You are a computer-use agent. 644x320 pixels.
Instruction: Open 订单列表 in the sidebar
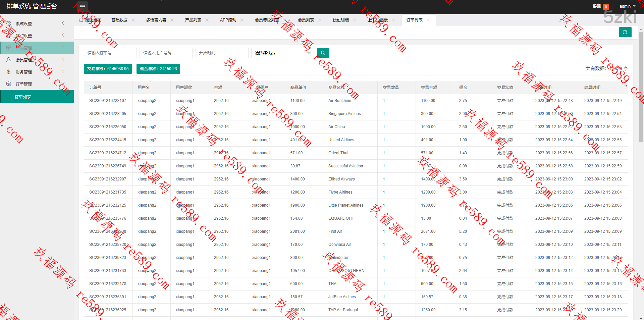pyautogui.click(x=23, y=97)
